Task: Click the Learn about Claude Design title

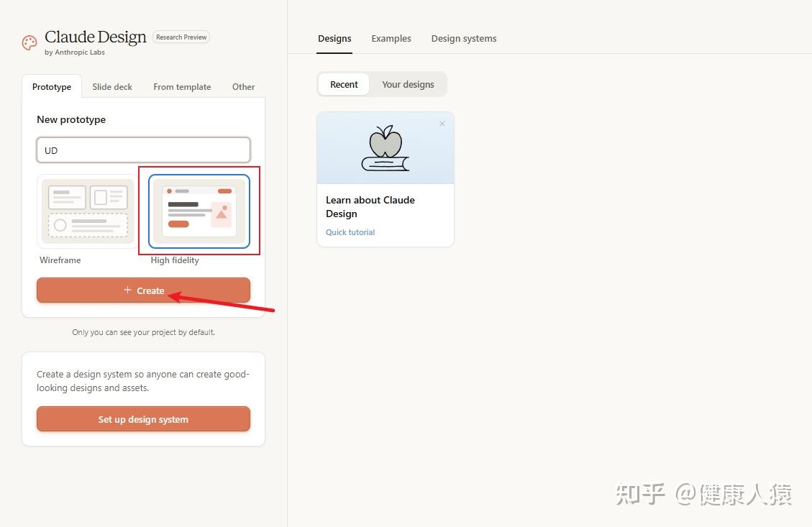Action: point(370,207)
